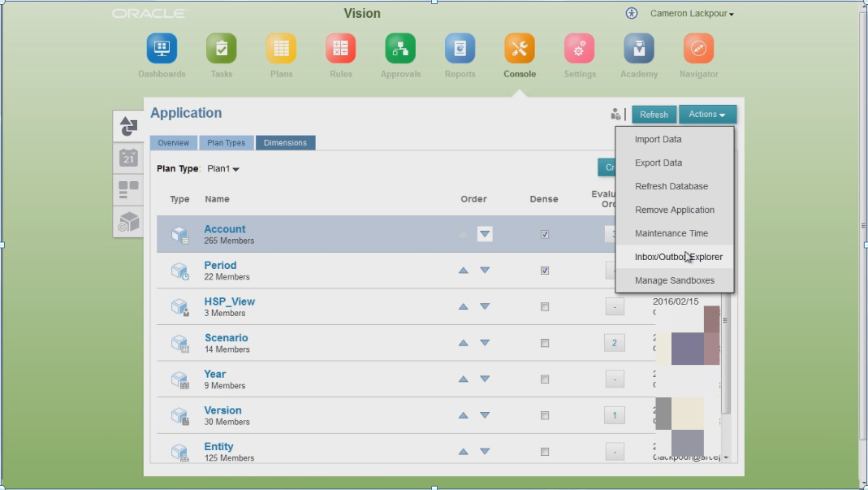Open the Scenario dimension link
Image resolution: width=868 pixels, height=490 pixels.
[x=226, y=337]
